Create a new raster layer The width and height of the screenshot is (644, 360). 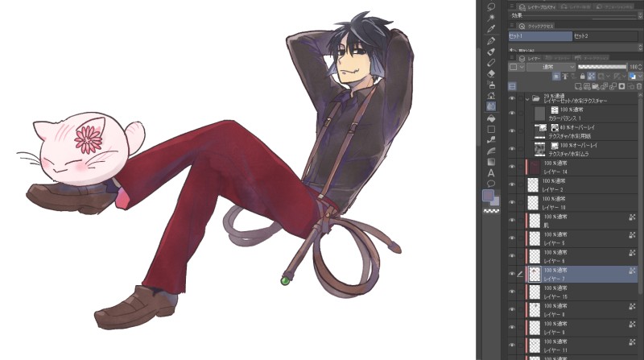(578, 86)
